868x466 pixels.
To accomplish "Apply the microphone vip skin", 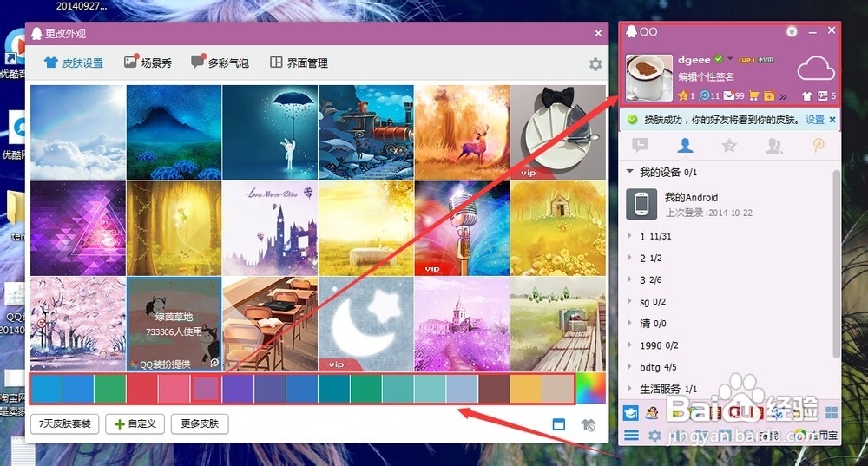I will pyautogui.click(x=462, y=228).
